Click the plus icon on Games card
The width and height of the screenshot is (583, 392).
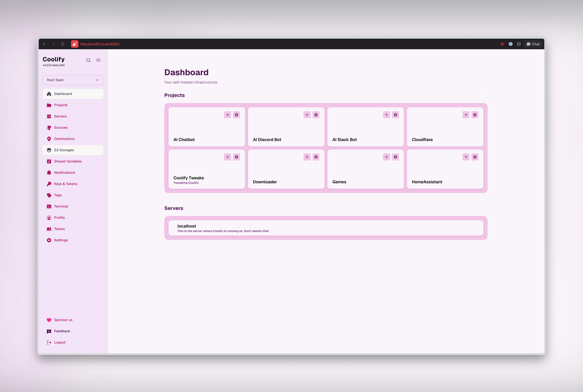(386, 157)
